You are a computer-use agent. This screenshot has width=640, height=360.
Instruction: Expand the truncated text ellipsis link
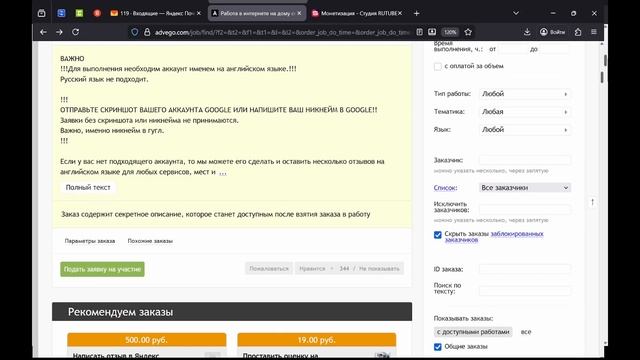(222, 173)
